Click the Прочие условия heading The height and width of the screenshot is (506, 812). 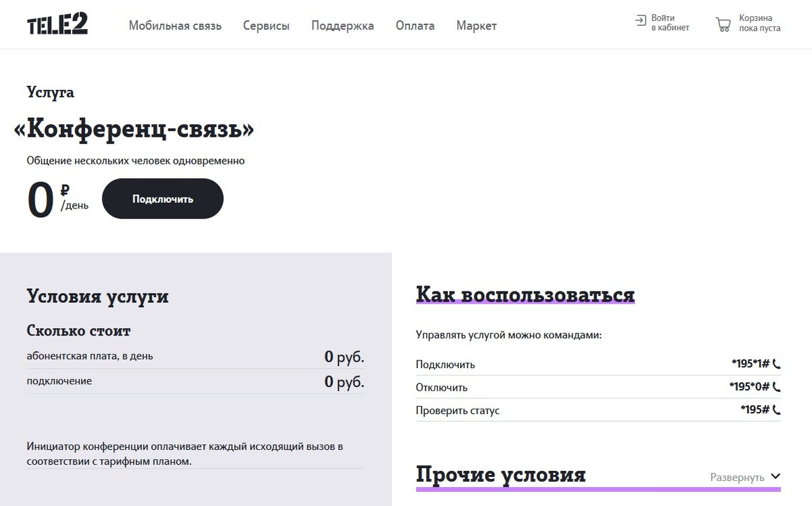pos(501,474)
